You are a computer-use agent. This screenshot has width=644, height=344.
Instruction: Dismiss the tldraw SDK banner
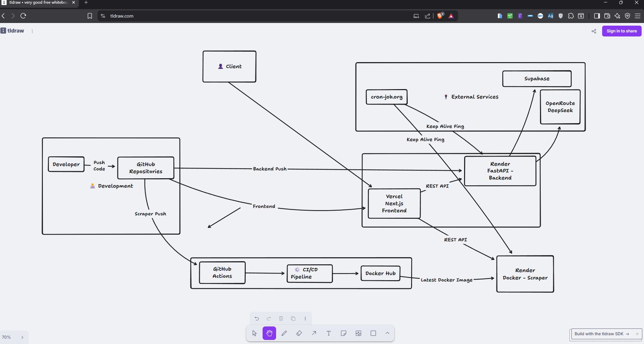coord(637,334)
